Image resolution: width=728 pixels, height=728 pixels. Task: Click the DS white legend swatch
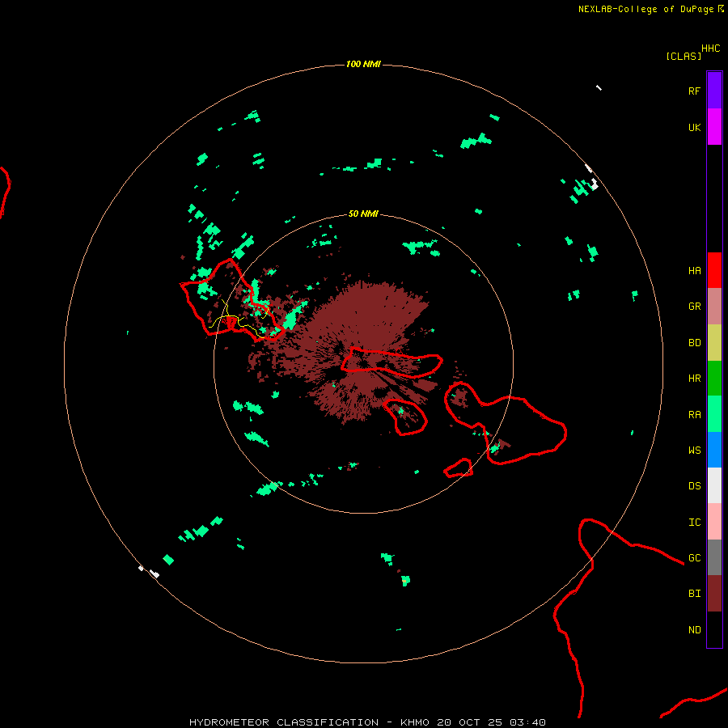tap(714, 485)
